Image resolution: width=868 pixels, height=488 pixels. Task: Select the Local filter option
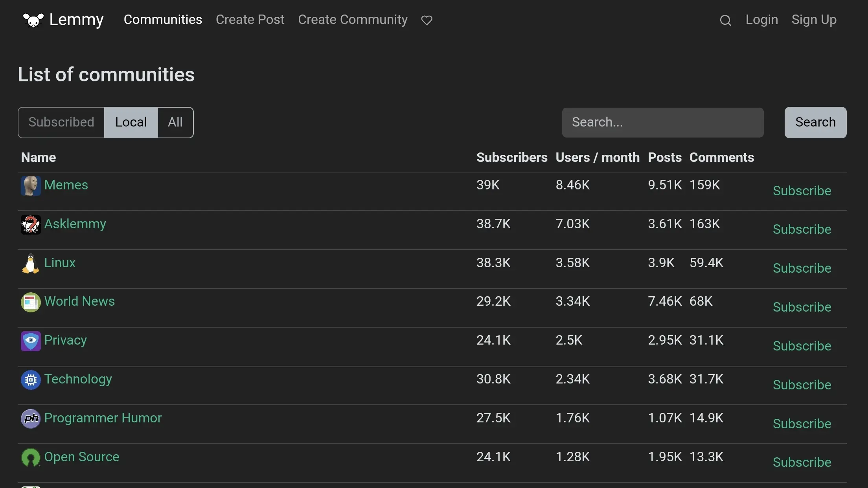pyautogui.click(x=131, y=122)
